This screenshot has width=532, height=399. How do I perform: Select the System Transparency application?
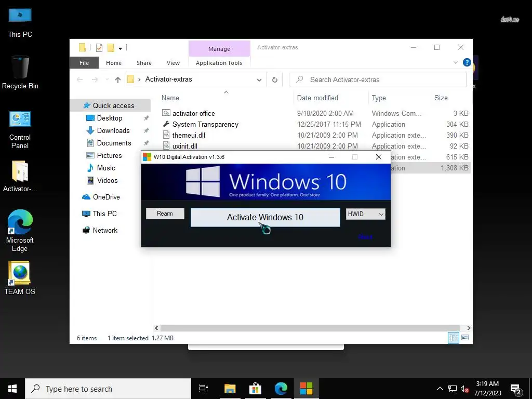coord(205,125)
